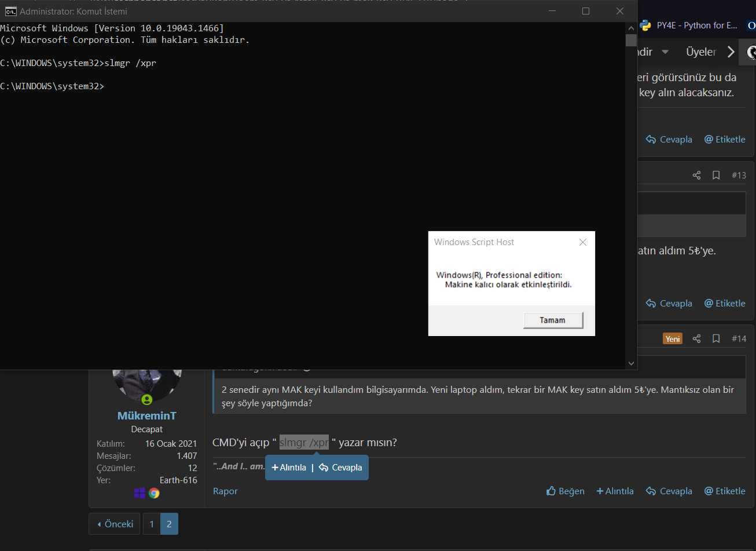The width and height of the screenshot is (756, 551).
Task: Click Etiketle above post #13
Action: (725, 140)
